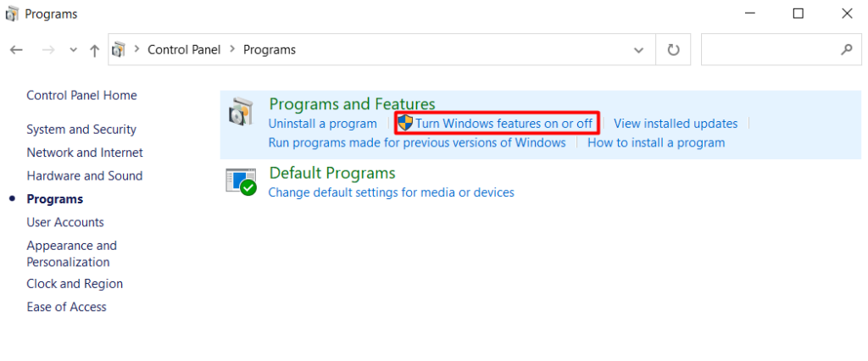Click the search magnifier icon
This screenshot has width=868, height=361.
pyautogui.click(x=846, y=50)
